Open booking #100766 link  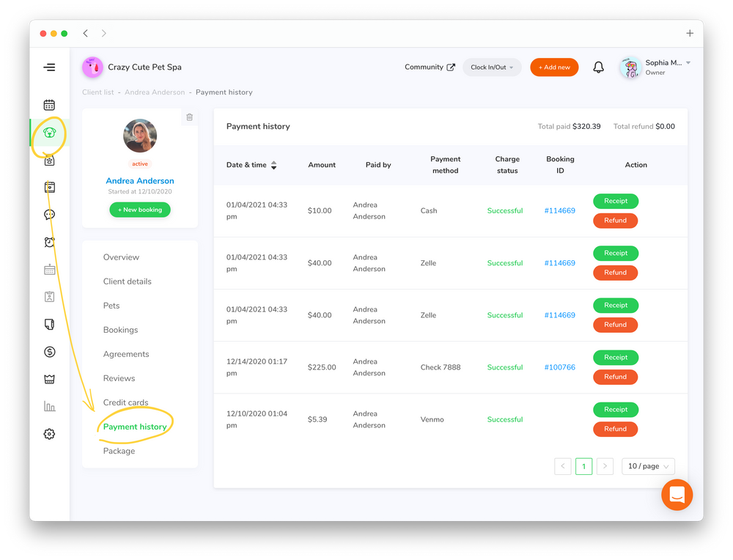click(x=560, y=367)
